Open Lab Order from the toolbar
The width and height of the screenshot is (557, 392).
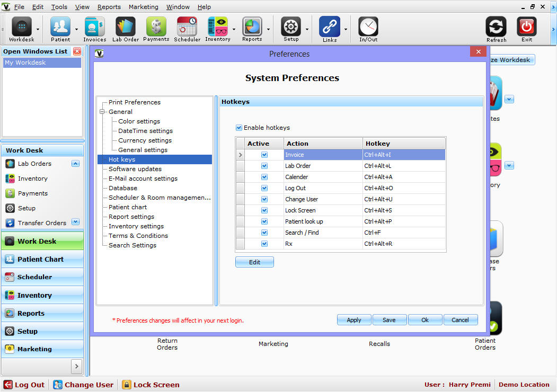pos(126,26)
